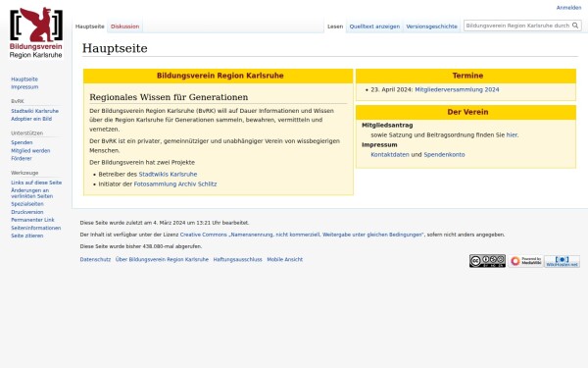Open Spezialseiten in the sidebar
The height and width of the screenshot is (368, 588).
pos(27,204)
